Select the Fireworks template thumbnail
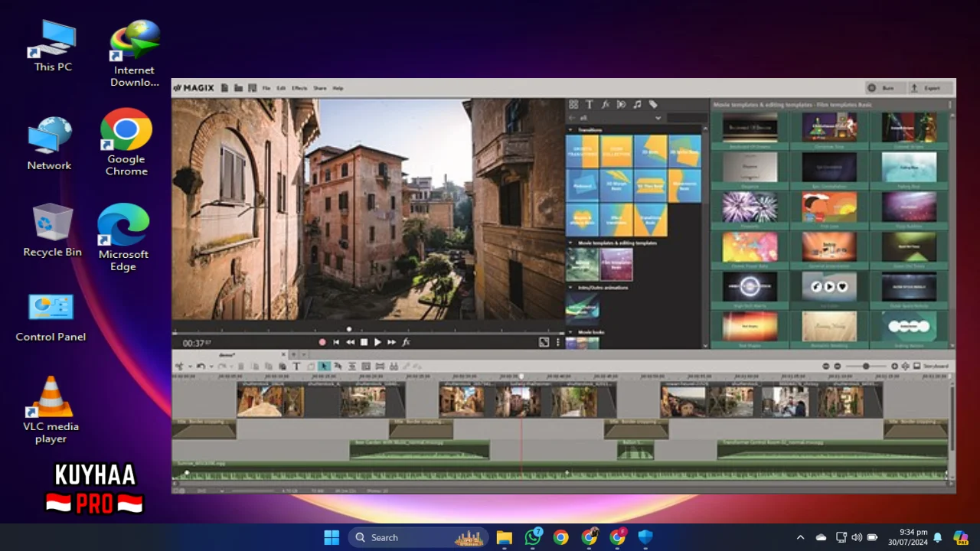The height and width of the screenshot is (551, 980). [750, 207]
